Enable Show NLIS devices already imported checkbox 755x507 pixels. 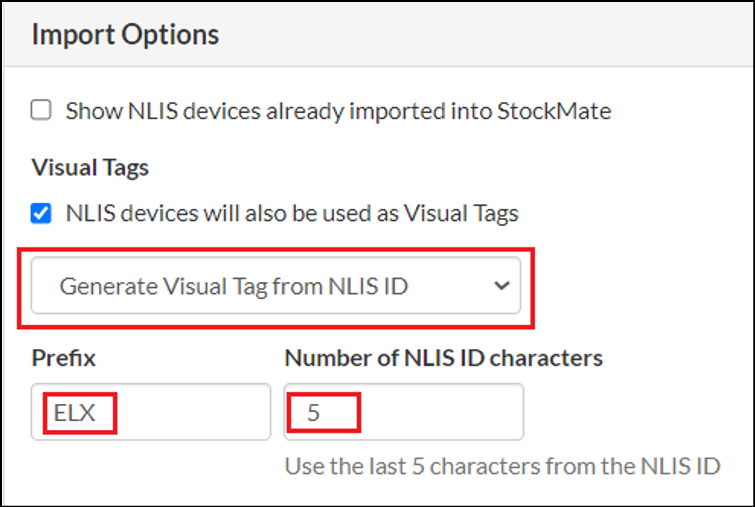[x=41, y=111]
